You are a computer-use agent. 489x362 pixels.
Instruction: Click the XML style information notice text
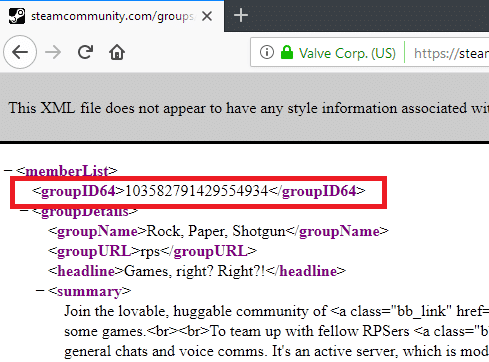click(x=248, y=108)
